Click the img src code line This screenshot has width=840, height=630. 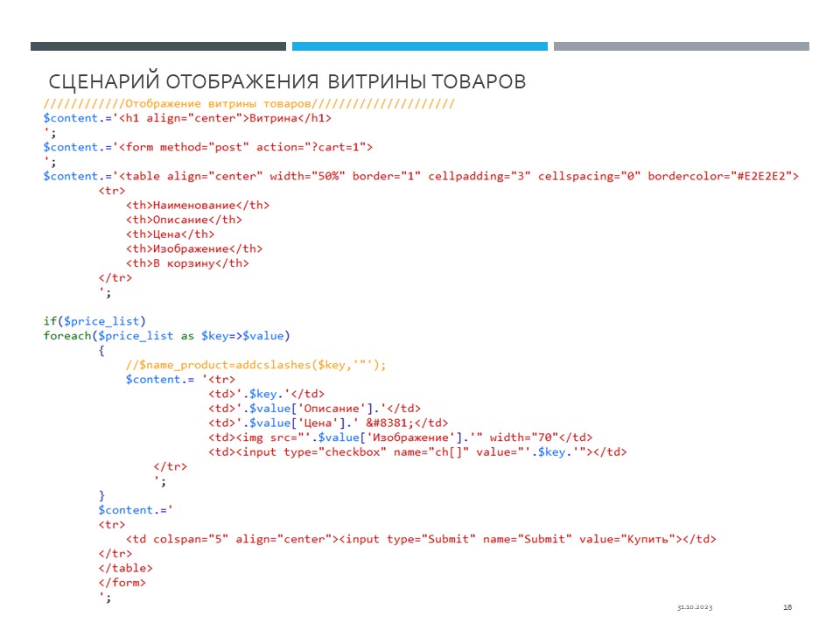tap(401, 437)
